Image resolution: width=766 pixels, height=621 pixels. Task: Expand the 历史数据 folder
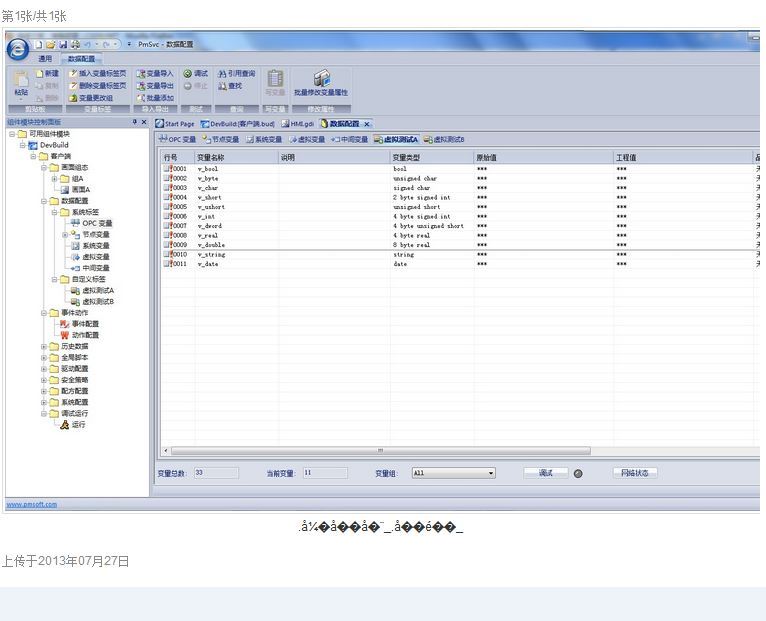pyautogui.click(x=44, y=346)
